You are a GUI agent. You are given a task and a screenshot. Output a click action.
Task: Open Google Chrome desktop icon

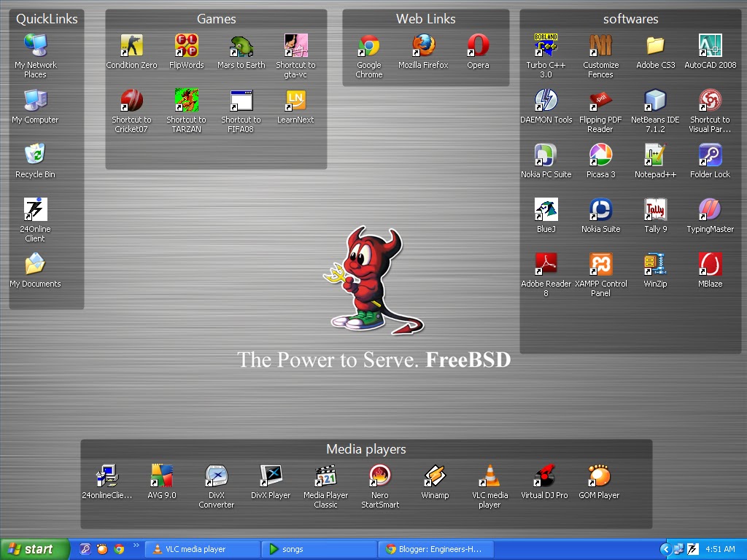369,56
